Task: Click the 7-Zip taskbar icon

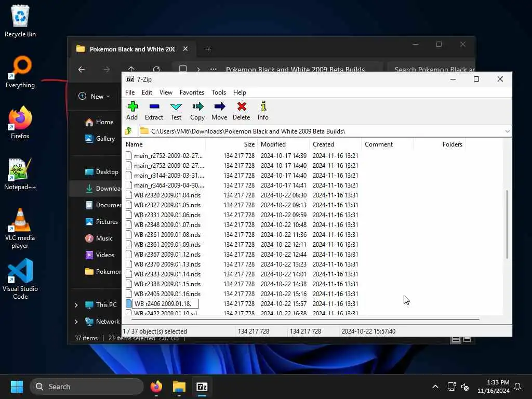Action: (x=202, y=387)
